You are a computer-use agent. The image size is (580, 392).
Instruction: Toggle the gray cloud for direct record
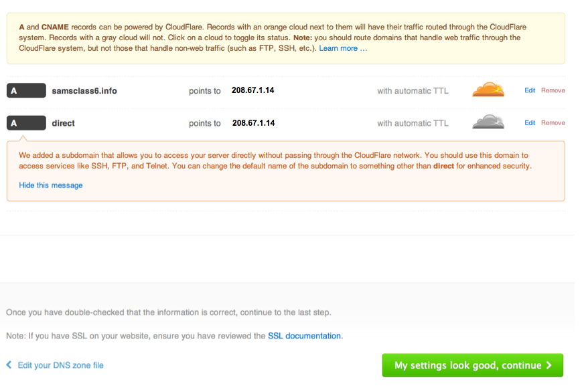point(488,122)
